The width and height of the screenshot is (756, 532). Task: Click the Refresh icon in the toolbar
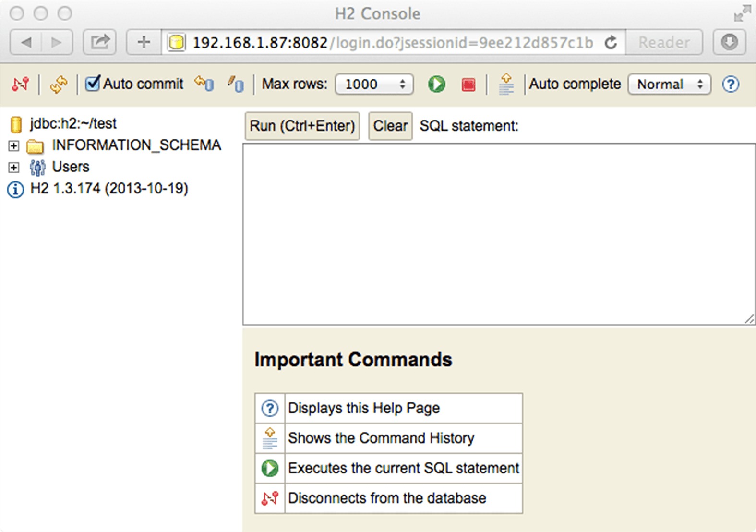coord(58,85)
